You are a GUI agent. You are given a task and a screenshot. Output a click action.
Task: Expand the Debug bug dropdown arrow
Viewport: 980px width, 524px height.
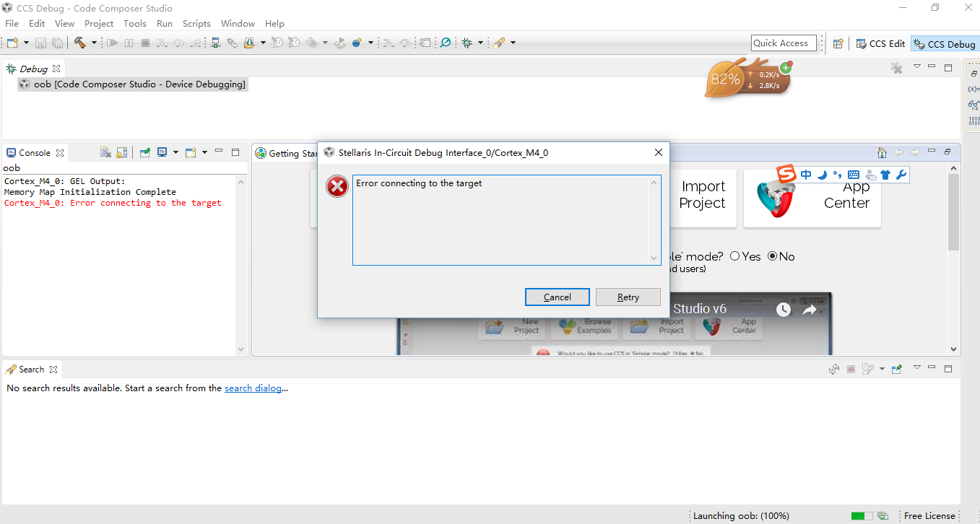480,43
